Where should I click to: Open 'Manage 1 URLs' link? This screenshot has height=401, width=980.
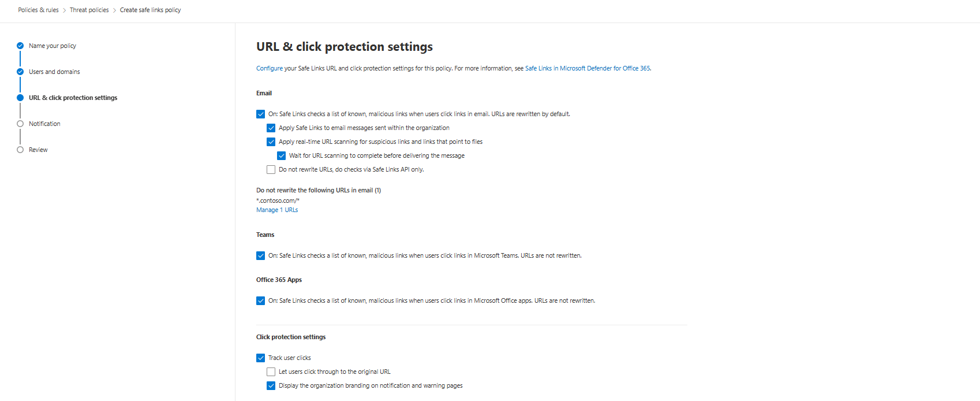(277, 210)
